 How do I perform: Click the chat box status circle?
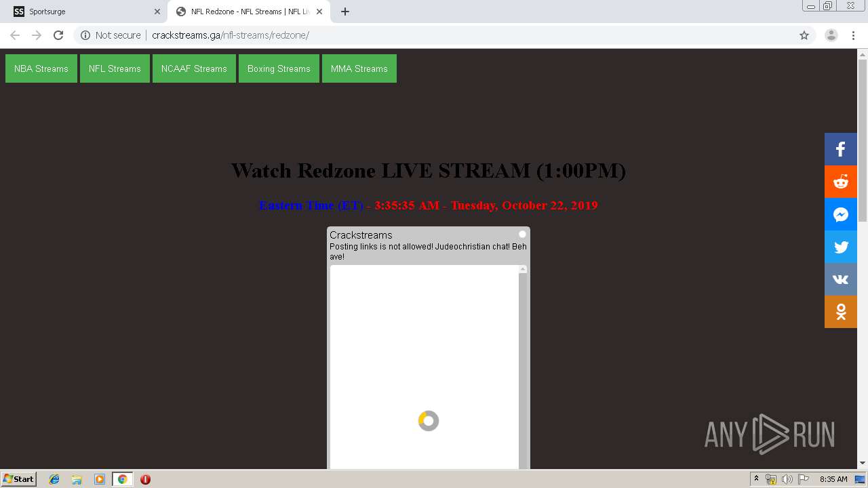(x=522, y=234)
